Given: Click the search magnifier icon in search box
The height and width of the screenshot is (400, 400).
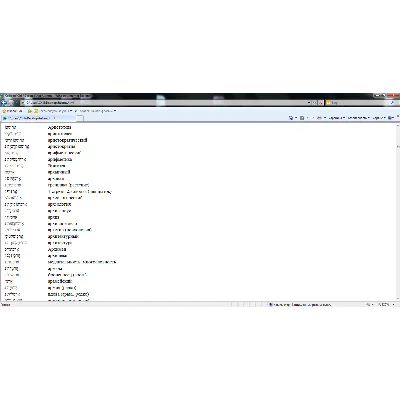Looking at the screenshot, I should pyautogui.click(x=393, y=103).
